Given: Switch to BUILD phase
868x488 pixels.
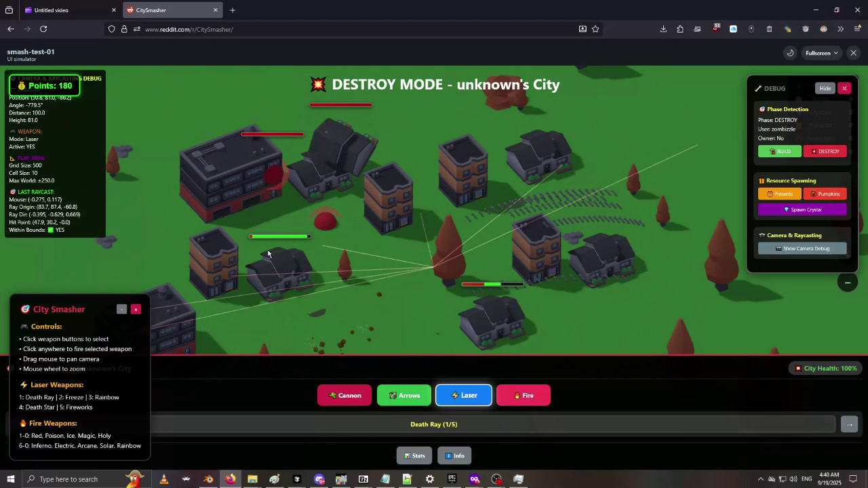Looking at the screenshot, I should [780, 151].
